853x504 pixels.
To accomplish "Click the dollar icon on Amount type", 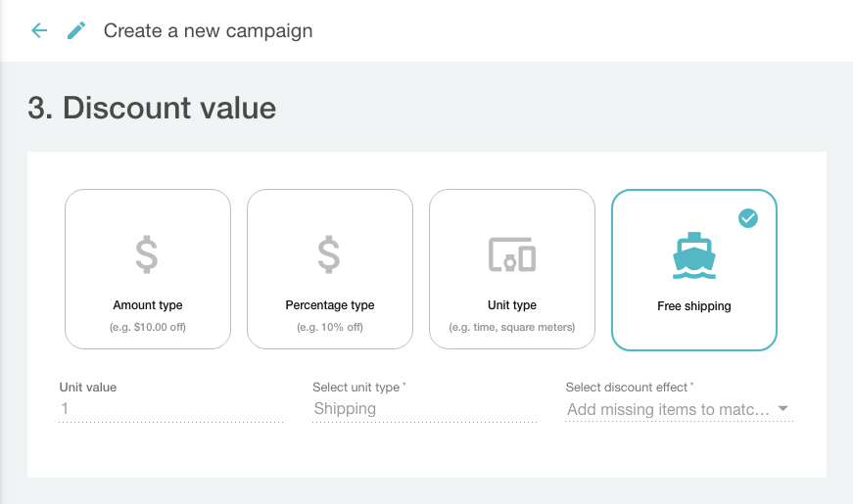I will [x=147, y=254].
